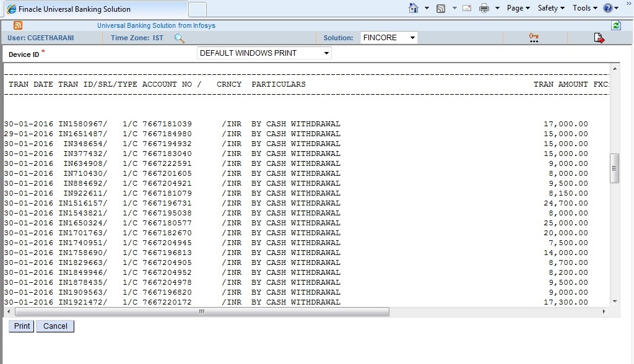
Task: Click the magnifier search icon beside Time Zone
Action: pos(180,38)
